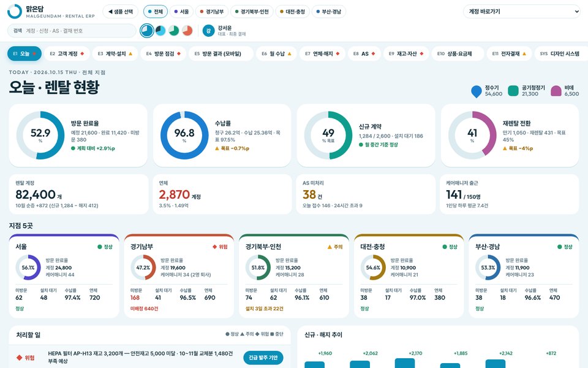
Task: Select the 부산·경남 region filter chip
Action: [x=329, y=12]
